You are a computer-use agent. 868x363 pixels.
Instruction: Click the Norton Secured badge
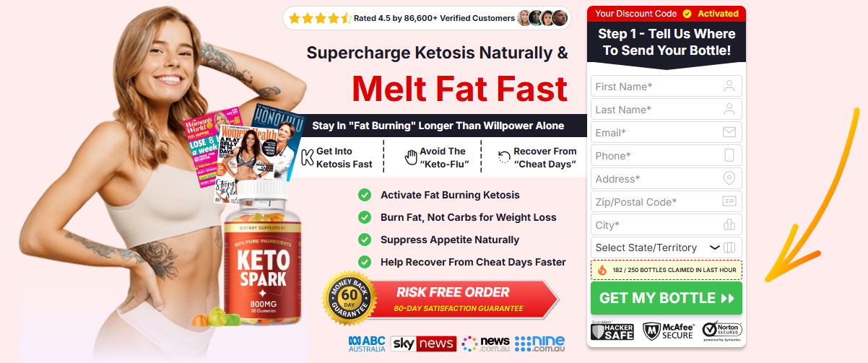tap(721, 331)
